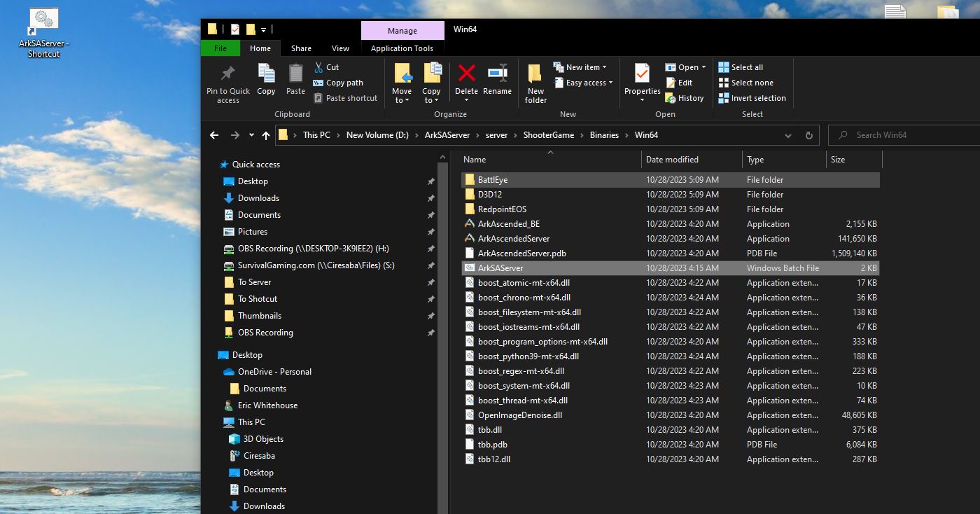Select the tbb.pdb file

click(x=670, y=445)
